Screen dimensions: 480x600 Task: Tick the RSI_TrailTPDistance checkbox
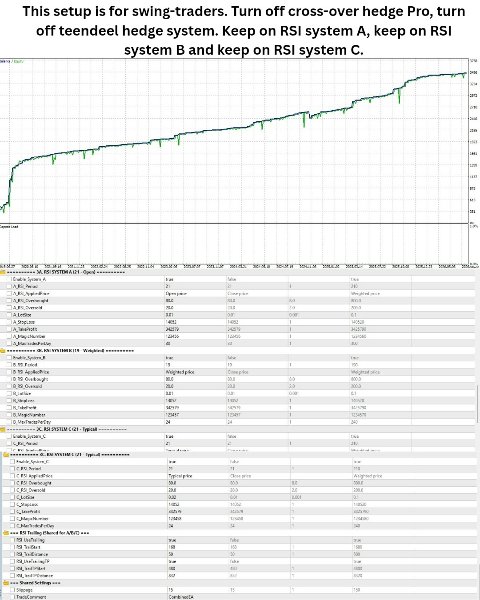pos(12,576)
